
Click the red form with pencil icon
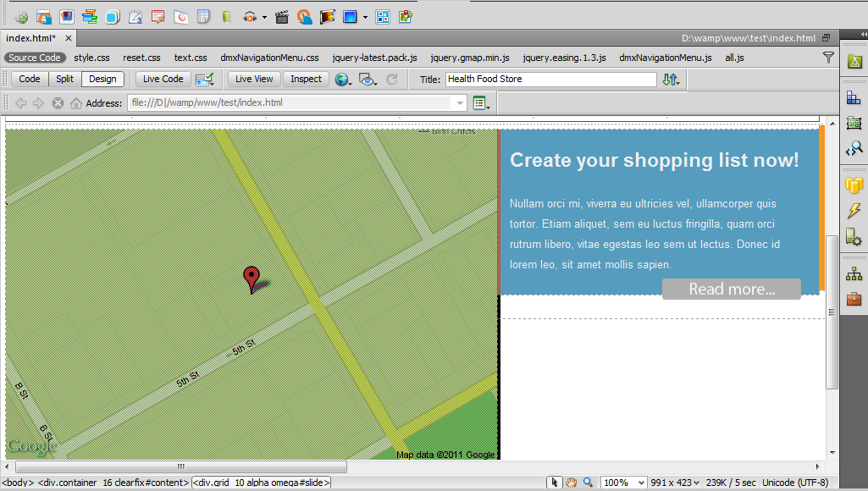pyautogui.click(x=158, y=17)
